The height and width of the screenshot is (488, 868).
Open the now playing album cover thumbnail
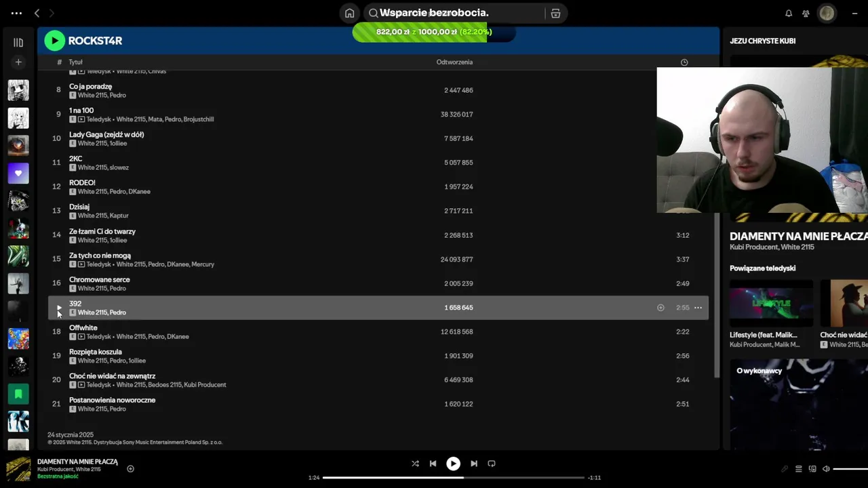18,469
